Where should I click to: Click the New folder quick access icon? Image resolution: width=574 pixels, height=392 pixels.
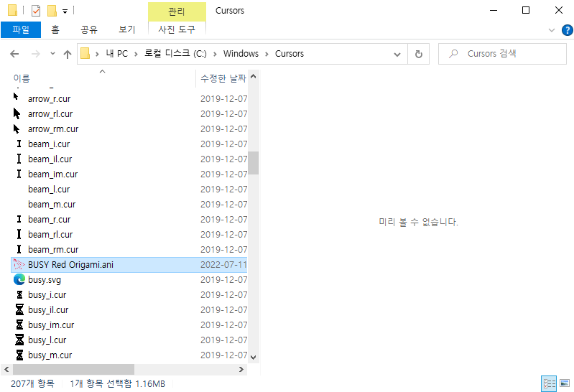coord(52,11)
